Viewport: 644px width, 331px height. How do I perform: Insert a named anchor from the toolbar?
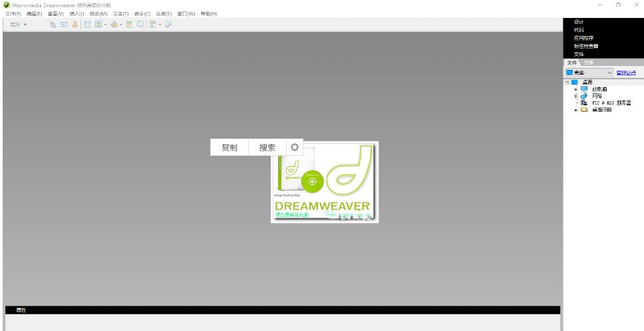75,25
